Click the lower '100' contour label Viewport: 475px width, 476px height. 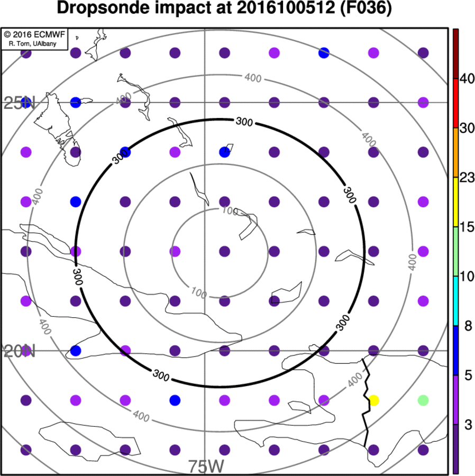coord(199,293)
